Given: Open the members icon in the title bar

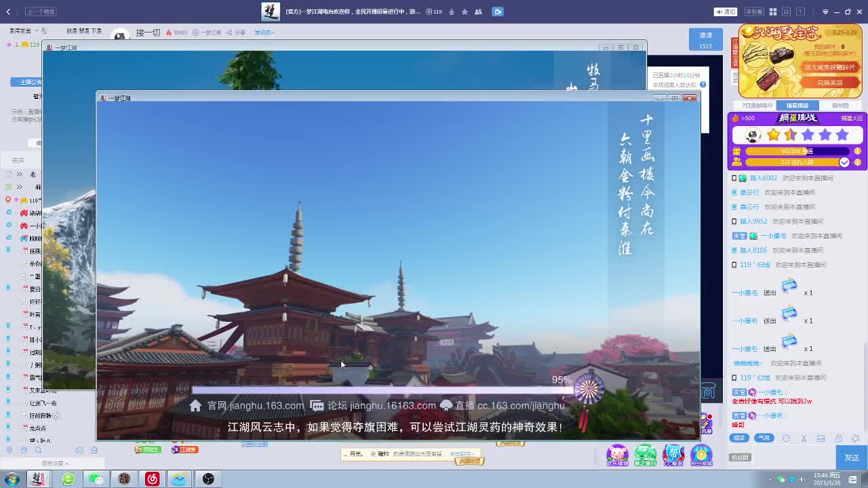Looking at the screenshot, I should 479,12.
